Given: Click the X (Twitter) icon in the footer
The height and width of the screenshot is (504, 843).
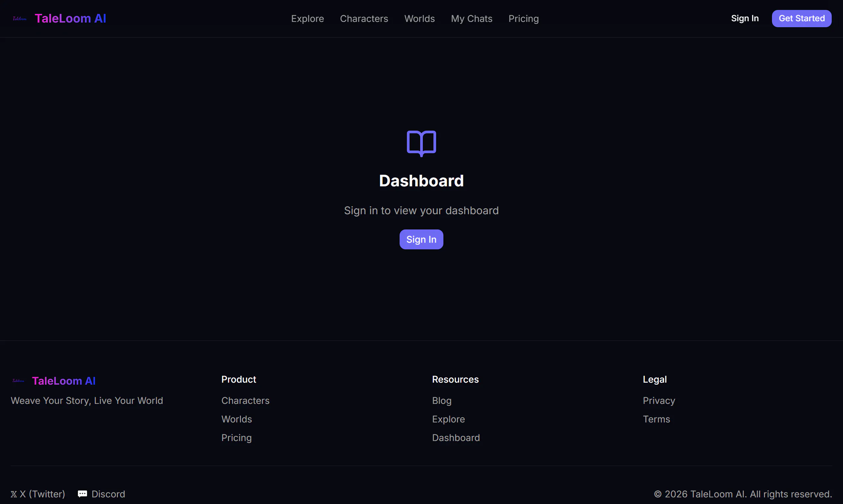Looking at the screenshot, I should [x=14, y=494].
